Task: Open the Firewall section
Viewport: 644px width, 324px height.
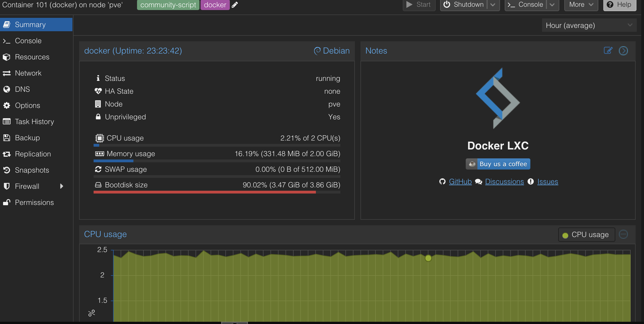Action: coord(36,186)
